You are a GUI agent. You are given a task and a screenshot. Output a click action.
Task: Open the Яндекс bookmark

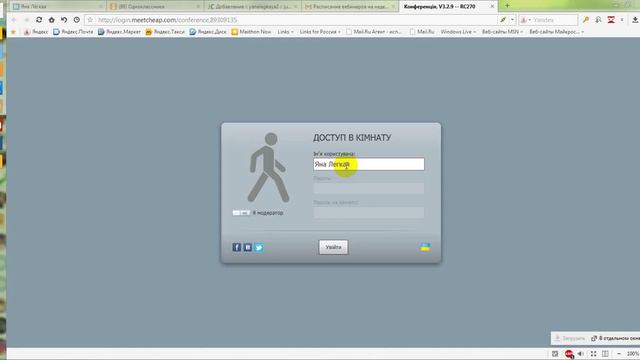coord(36,31)
